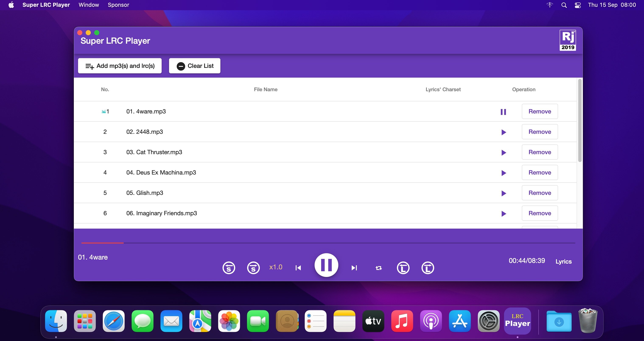Open Podcasts from the Dock
This screenshot has height=341, width=644.
pyautogui.click(x=431, y=321)
